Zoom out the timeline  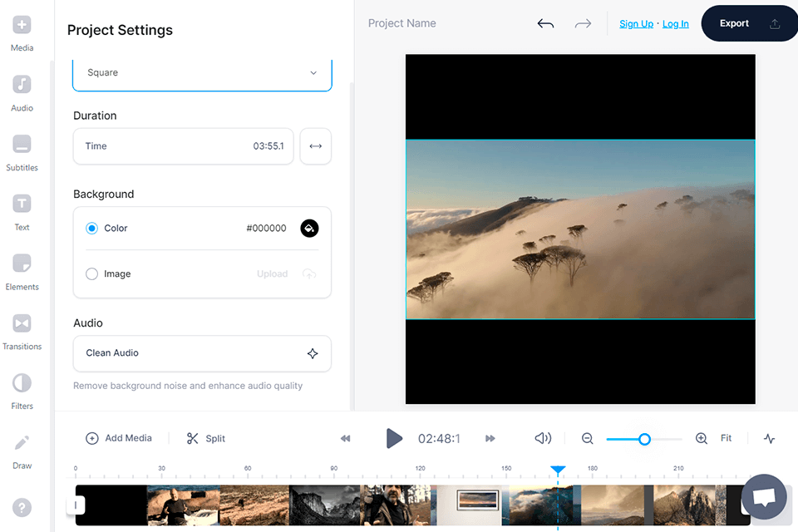[x=588, y=438]
